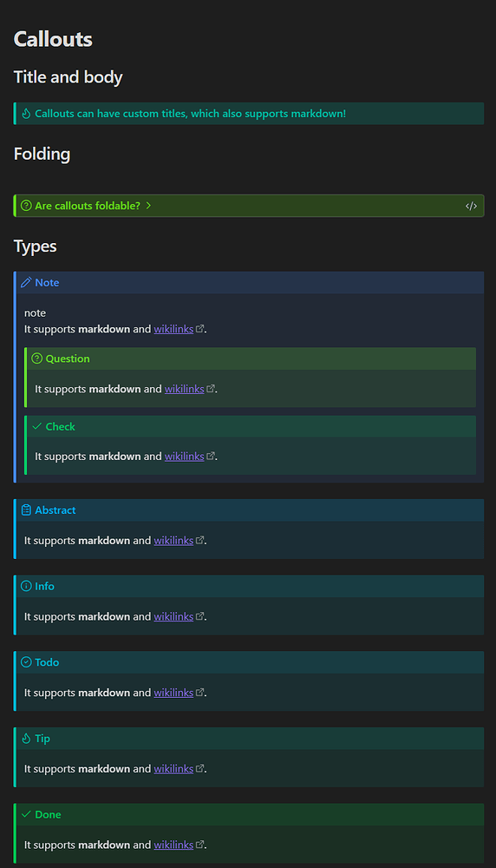Open the wikilinks link in Note callout
This screenshot has width=496, height=868.
click(x=173, y=329)
